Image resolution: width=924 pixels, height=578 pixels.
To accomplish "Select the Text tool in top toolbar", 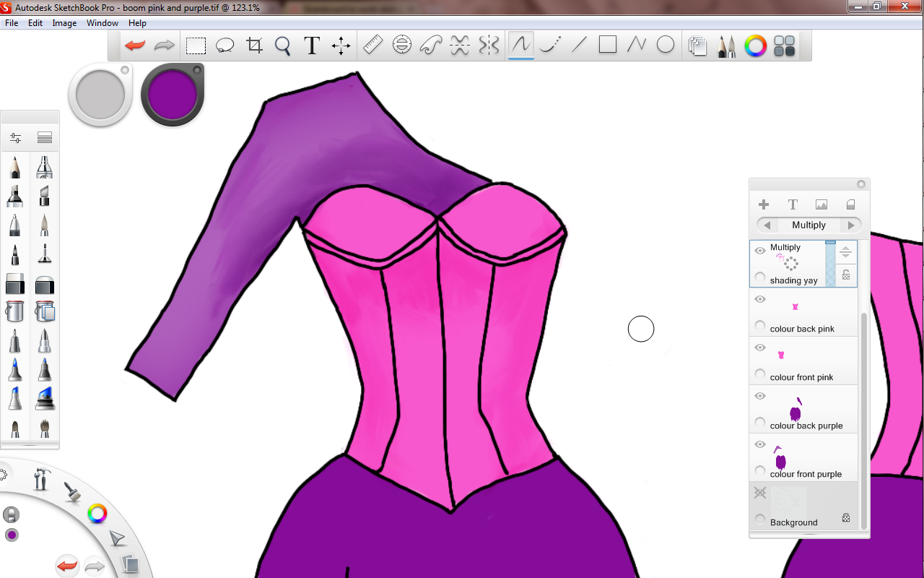I will pos(311,46).
